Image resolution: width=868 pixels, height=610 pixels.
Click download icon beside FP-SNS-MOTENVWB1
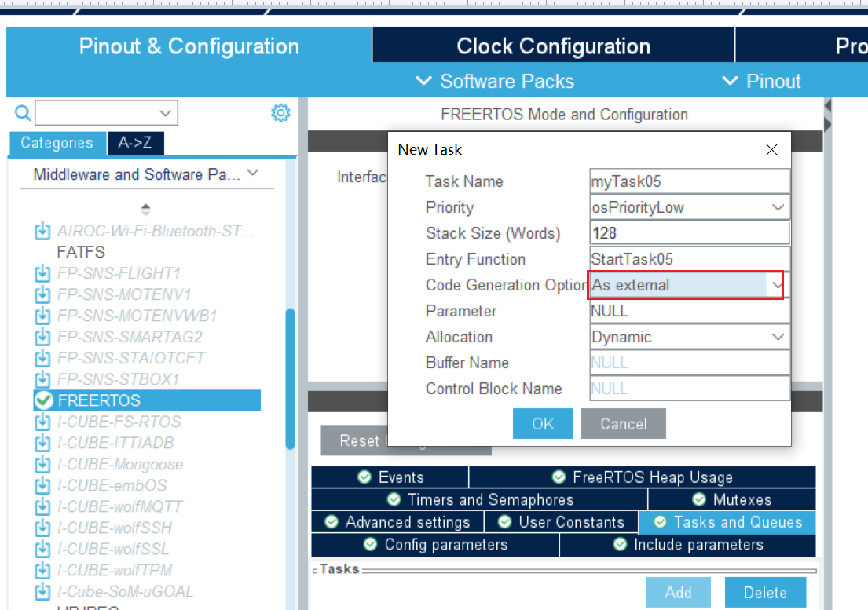(x=42, y=316)
